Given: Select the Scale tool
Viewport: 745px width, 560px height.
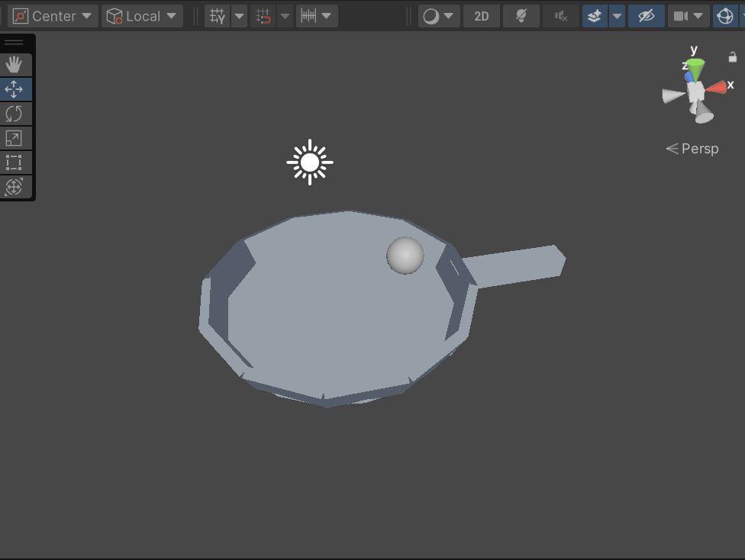Looking at the screenshot, I should 14,138.
